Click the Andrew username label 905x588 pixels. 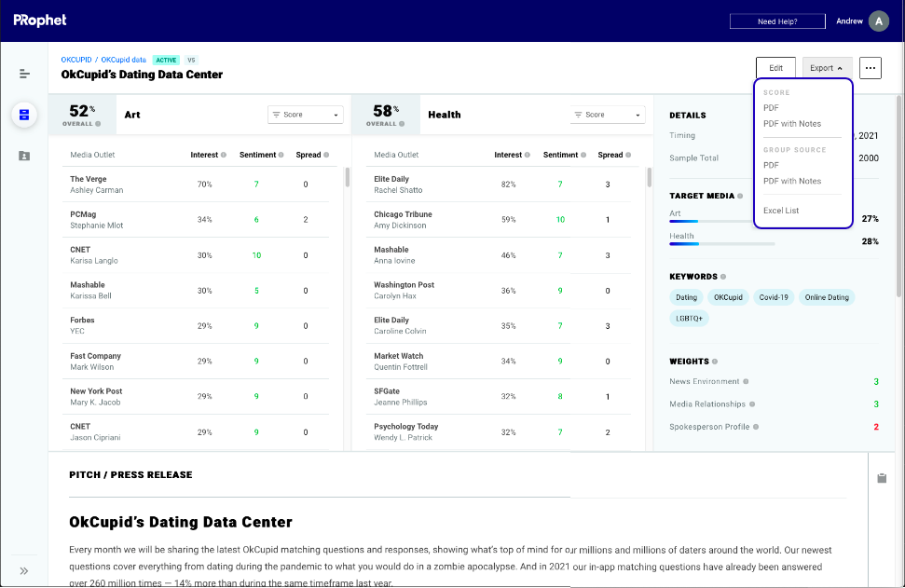point(849,21)
